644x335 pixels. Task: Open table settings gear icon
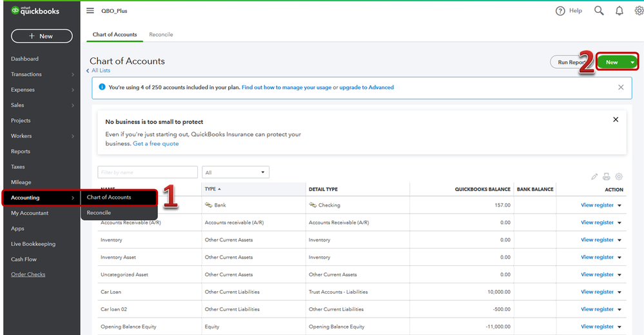click(619, 177)
